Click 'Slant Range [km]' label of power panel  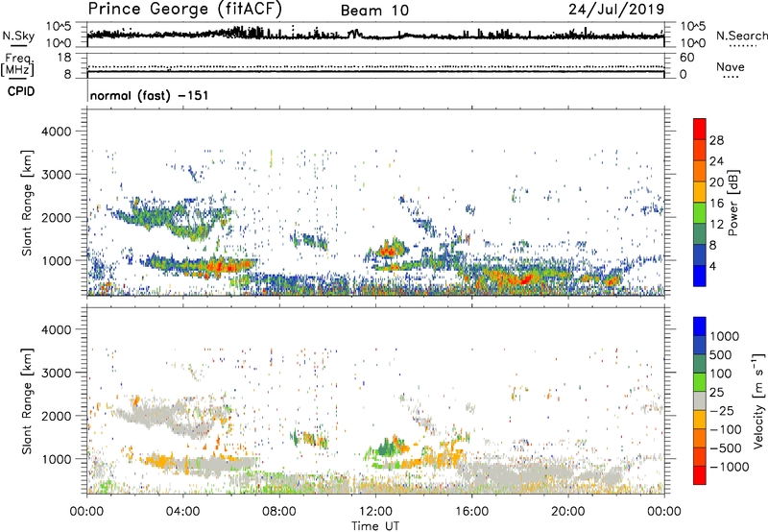click(28, 203)
